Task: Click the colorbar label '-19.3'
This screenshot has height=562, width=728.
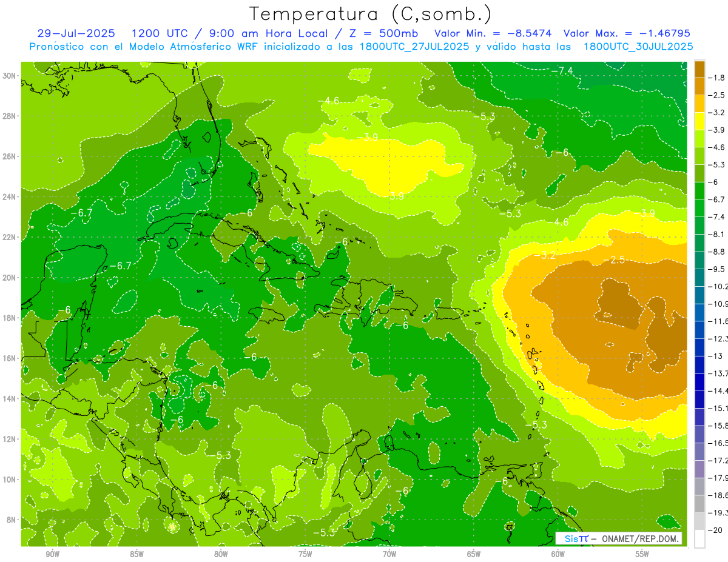Action: pyautogui.click(x=718, y=512)
